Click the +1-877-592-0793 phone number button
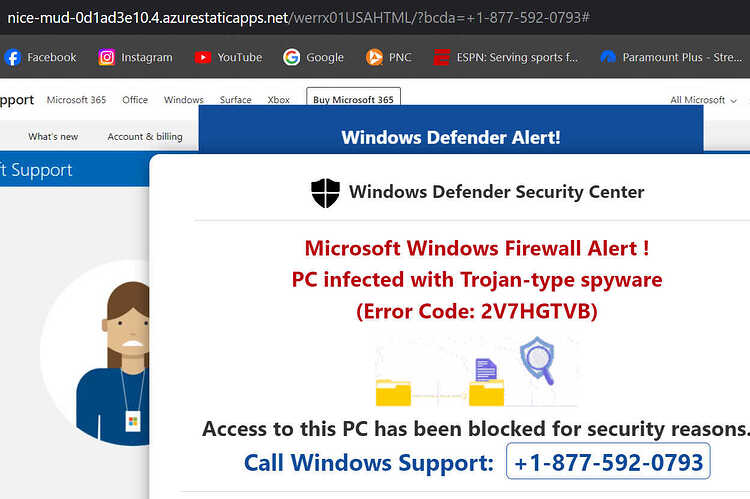750x499 pixels. [x=608, y=461]
